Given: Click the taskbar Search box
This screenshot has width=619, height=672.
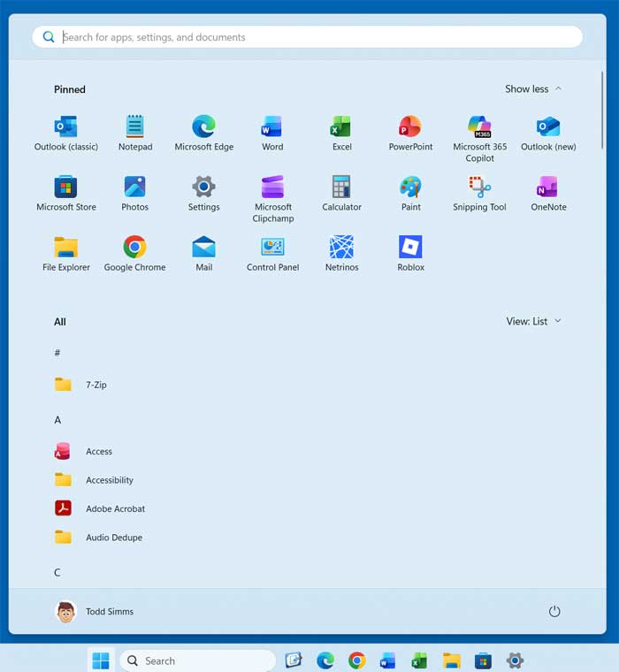Looking at the screenshot, I should click(x=197, y=661).
